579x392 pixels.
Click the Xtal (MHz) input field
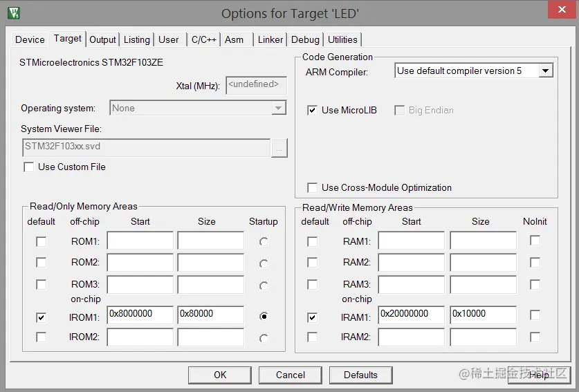256,85
